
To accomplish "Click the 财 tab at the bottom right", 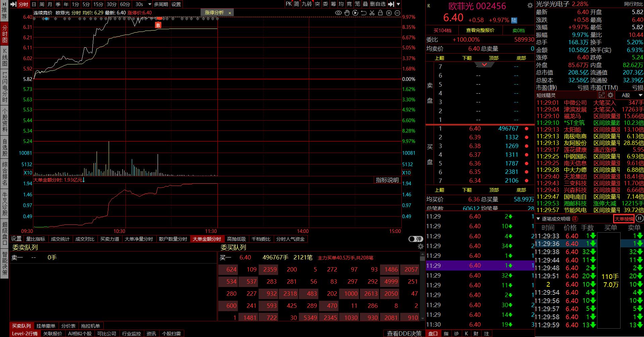I will pyautogui.click(x=476, y=334).
